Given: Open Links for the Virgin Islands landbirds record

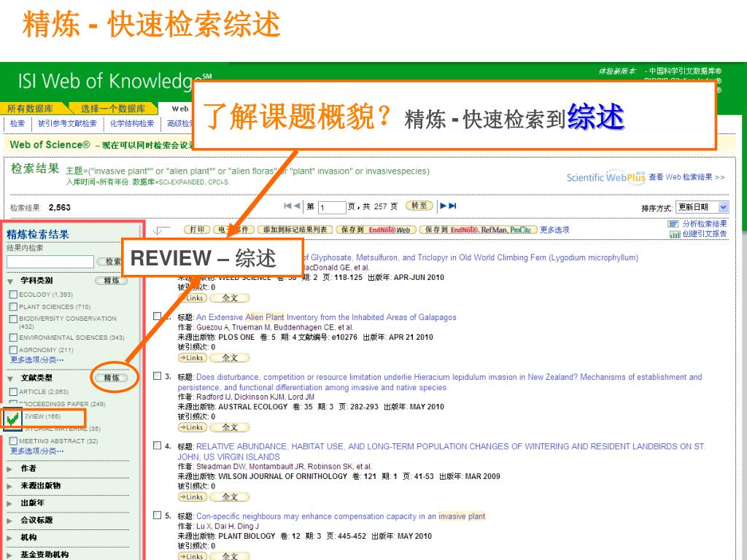Looking at the screenshot, I should tap(193, 497).
